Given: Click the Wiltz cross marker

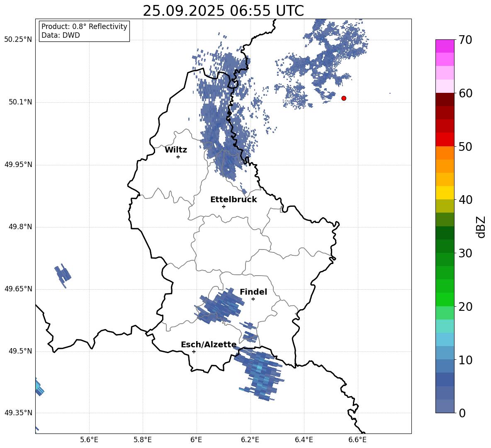Looking at the screenshot, I should click(x=178, y=157).
